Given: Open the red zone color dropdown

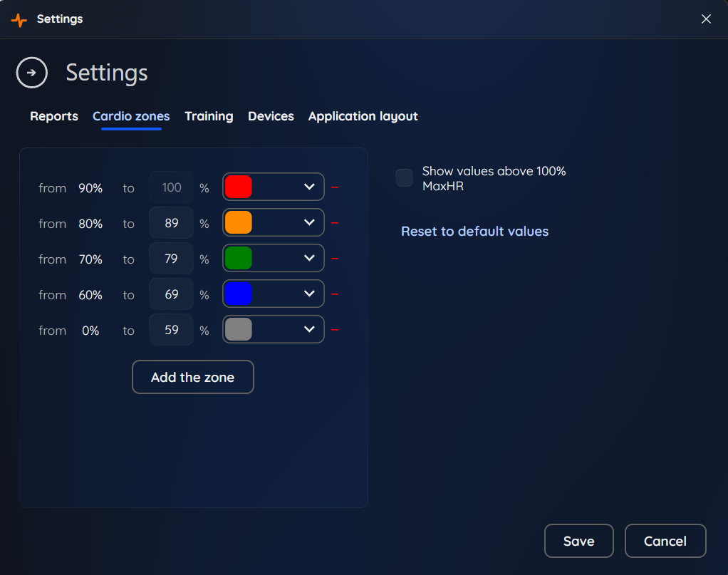Looking at the screenshot, I should tap(274, 187).
